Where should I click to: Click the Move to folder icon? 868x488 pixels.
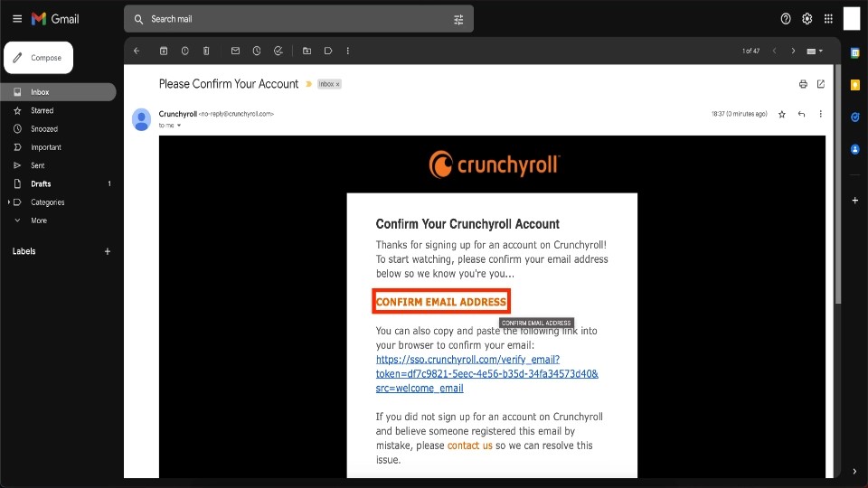(x=307, y=51)
